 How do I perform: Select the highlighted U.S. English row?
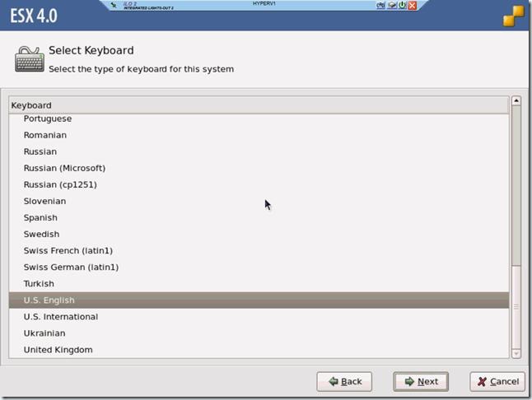point(259,300)
